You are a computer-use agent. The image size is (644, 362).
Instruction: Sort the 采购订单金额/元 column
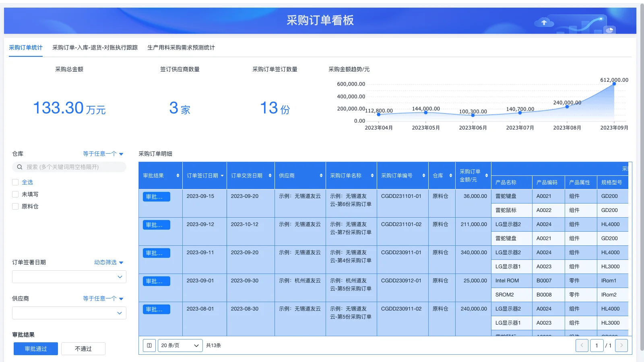pos(486,176)
